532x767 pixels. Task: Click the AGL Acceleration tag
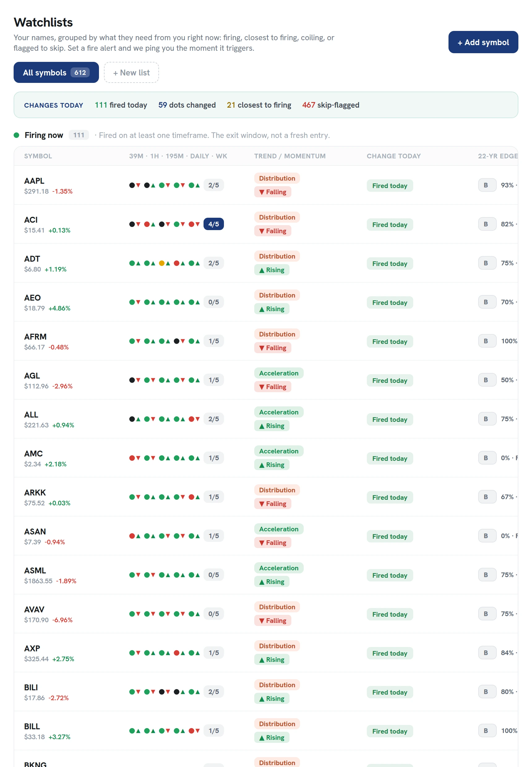279,373
